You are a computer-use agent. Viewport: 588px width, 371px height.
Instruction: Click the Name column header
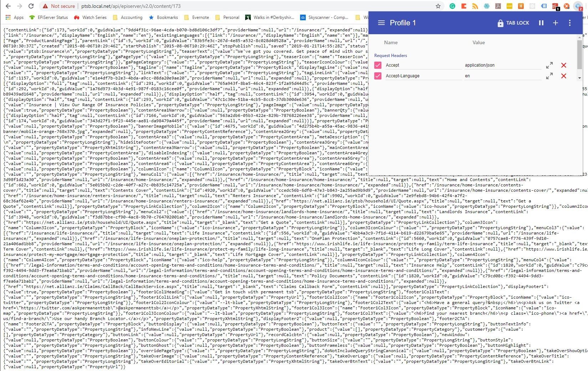point(391,42)
